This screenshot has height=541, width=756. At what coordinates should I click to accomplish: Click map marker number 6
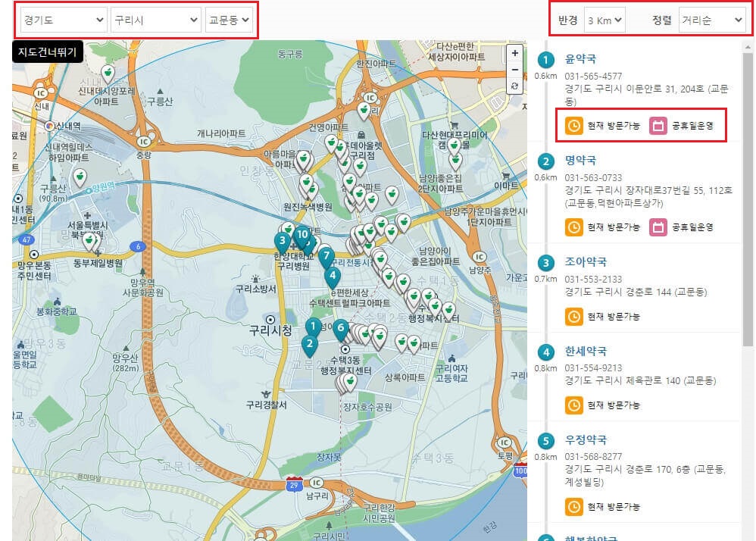click(341, 329)
